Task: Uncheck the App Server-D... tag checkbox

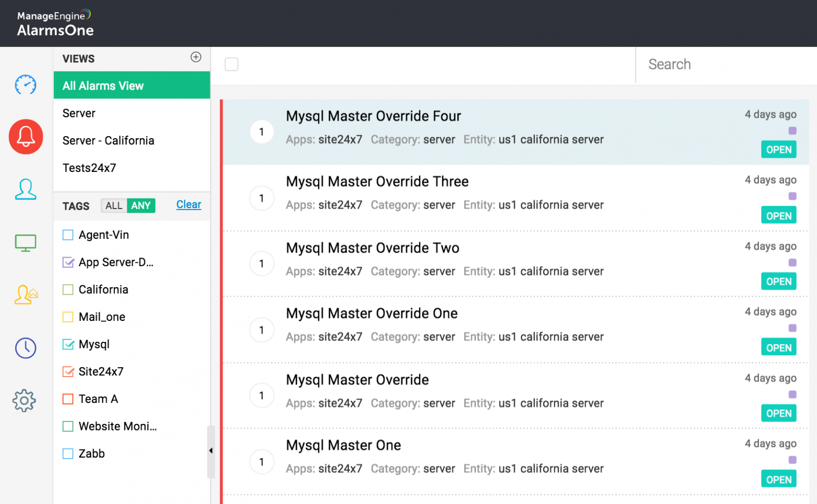Action: tap(68, 262)
